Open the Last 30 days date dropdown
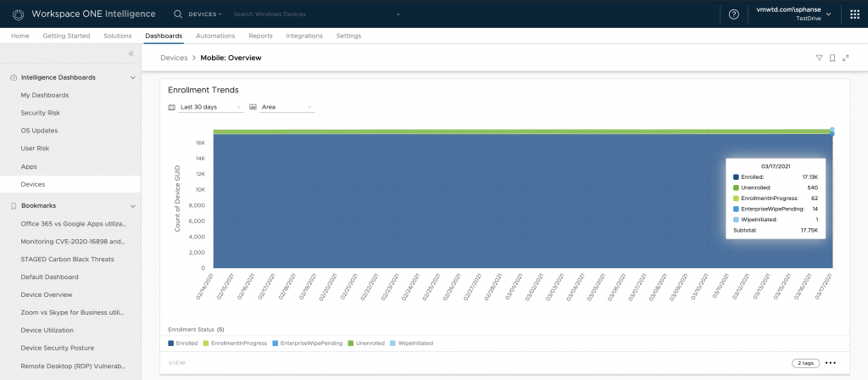The width and height of the screenshot is (868, 380). [206, 108]
